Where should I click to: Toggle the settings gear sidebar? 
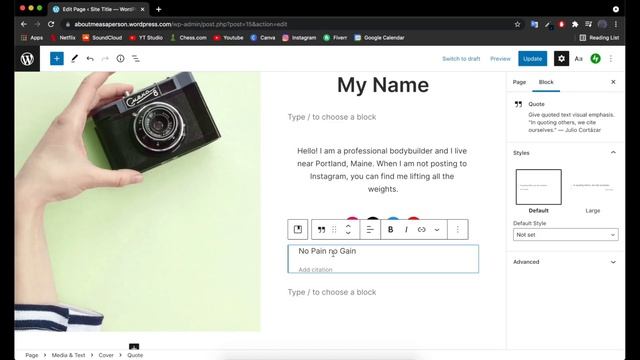tap(561, 59)
